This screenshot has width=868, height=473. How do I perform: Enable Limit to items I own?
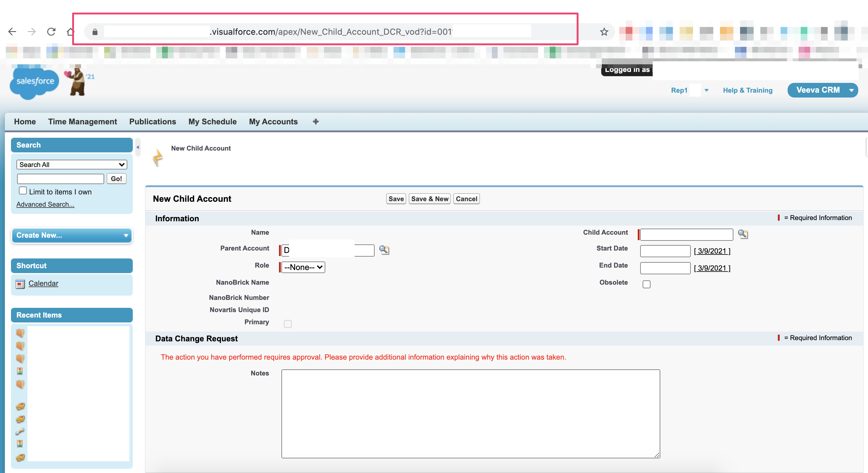point(23,191)
